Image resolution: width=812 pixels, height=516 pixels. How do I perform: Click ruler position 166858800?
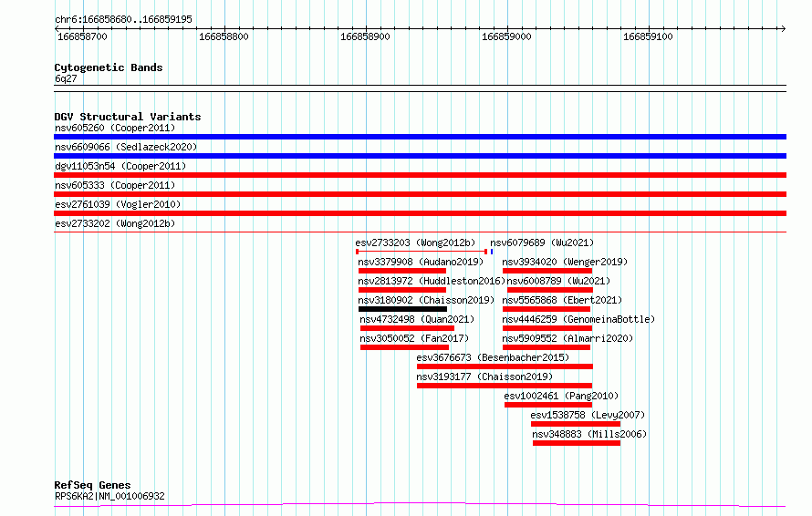224,36
